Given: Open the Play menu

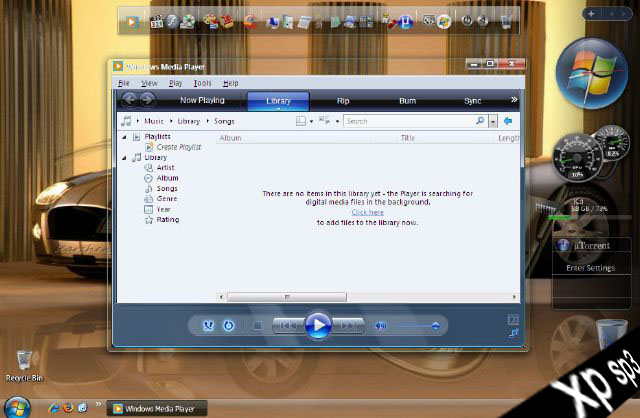Looking at the screenshot, I should [x=176, y=83].
